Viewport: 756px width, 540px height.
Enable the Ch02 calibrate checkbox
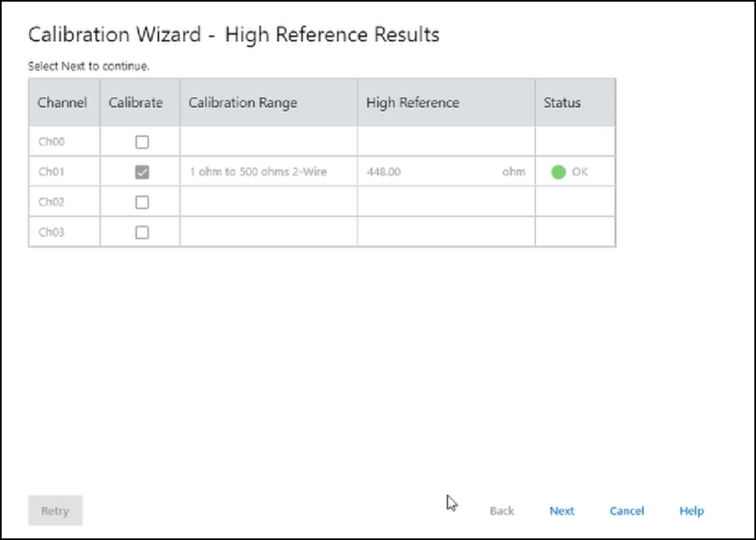point(142,202)
